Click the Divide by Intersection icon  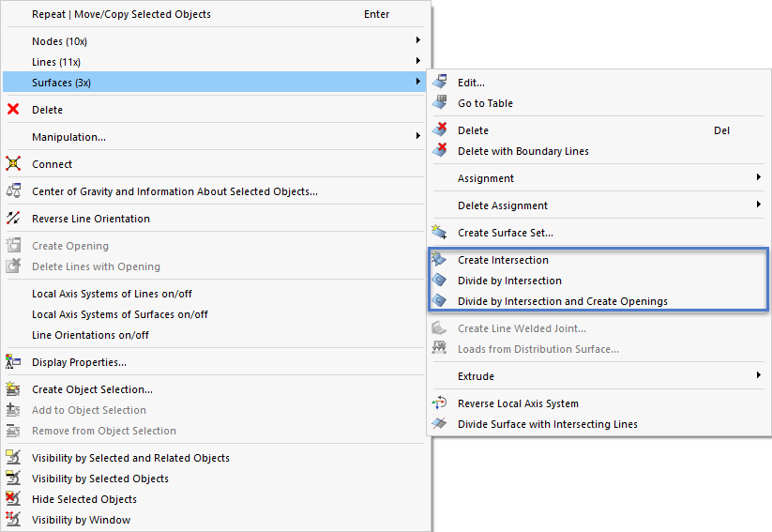pos(439,281)
